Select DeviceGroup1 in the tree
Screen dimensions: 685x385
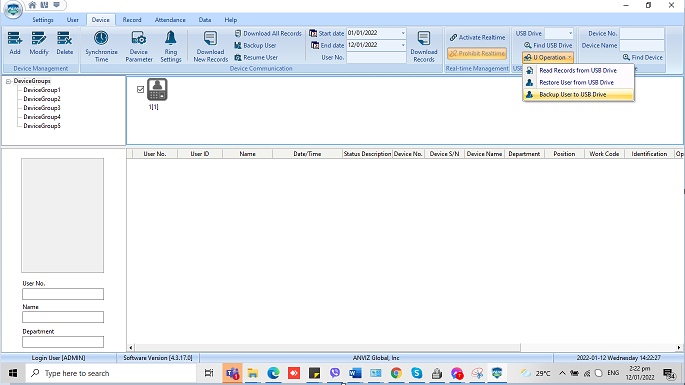pyautogui.click(x=42, y=90)
